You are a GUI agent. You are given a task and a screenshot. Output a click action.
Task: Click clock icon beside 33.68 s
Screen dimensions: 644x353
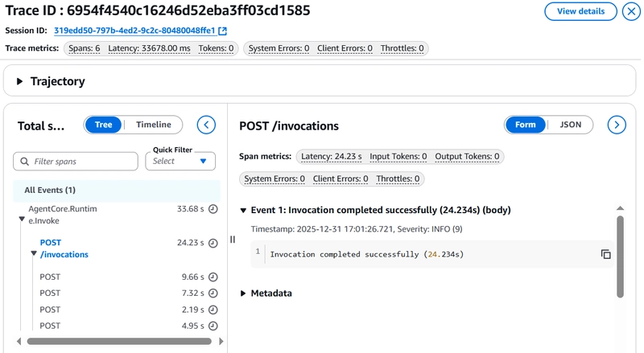click(213, 209)
